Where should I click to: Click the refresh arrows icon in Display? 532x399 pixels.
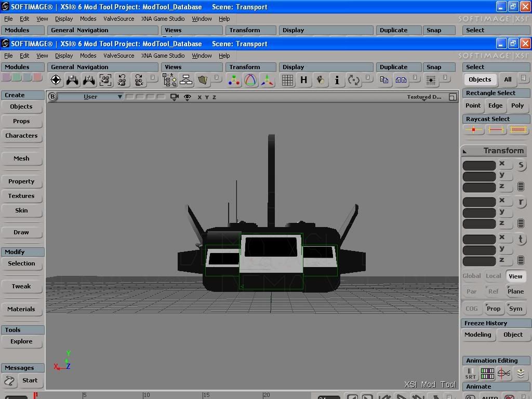tap(353, 80)
